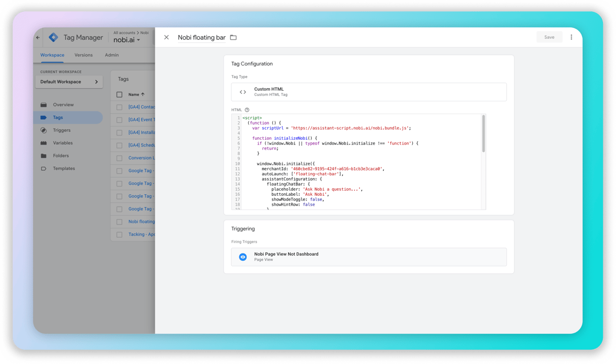Open the HTML help question mark icon
Image resolution: width=616 pixels, height=364 pixels.
pos(247,110)
